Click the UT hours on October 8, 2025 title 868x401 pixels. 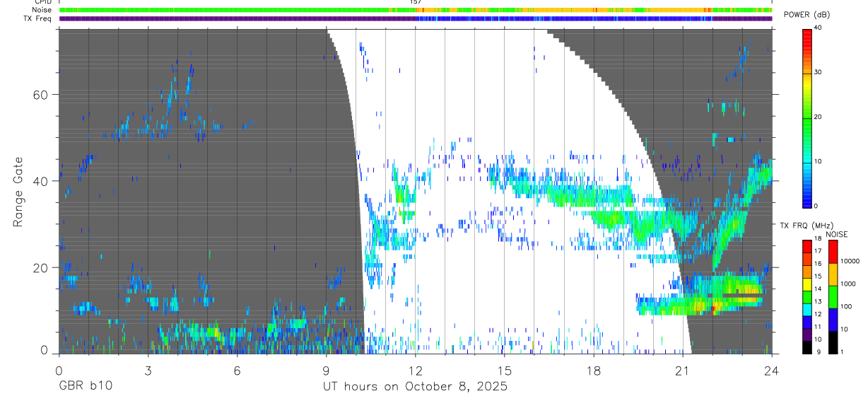(415, 387)
